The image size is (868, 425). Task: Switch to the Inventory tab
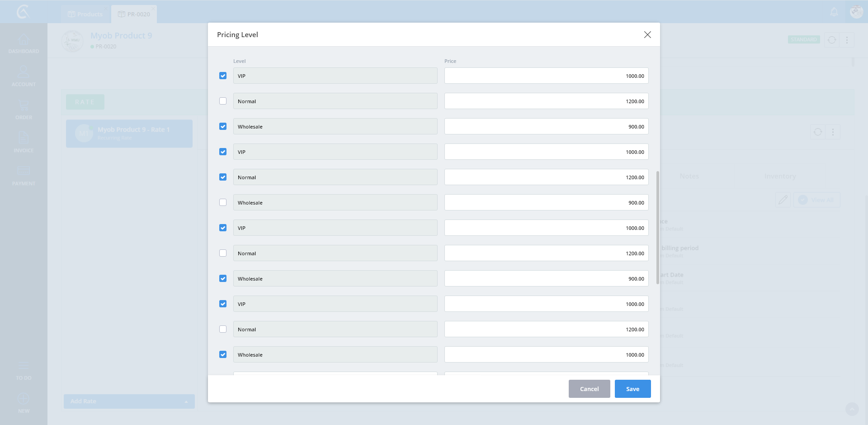780,176
